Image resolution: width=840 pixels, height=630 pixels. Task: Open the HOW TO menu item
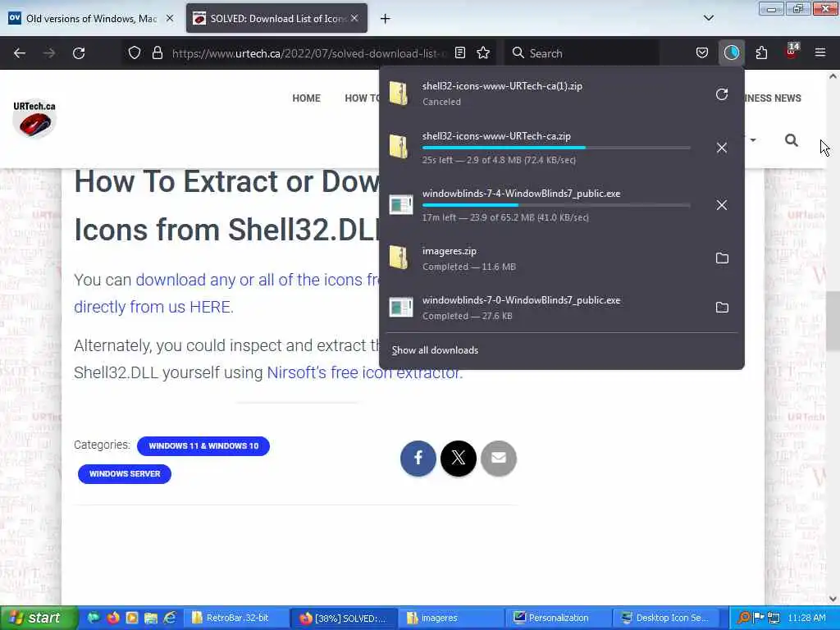point(362,98)
